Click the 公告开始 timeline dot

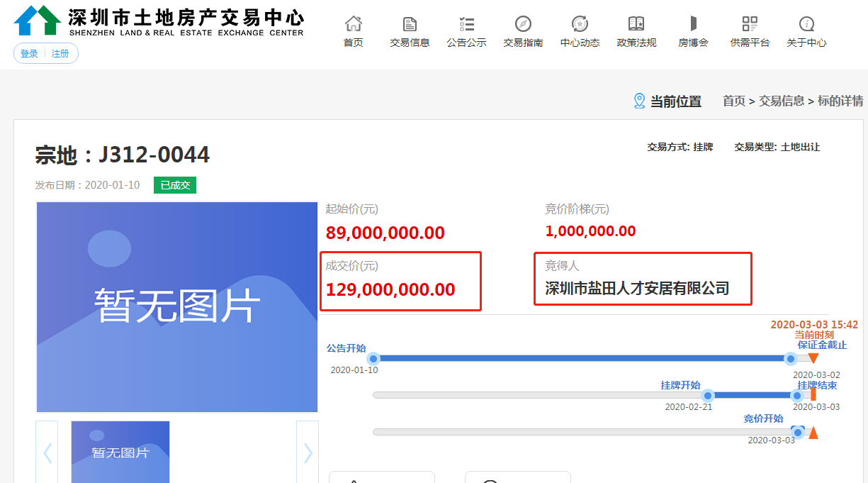tap(373, 358)
